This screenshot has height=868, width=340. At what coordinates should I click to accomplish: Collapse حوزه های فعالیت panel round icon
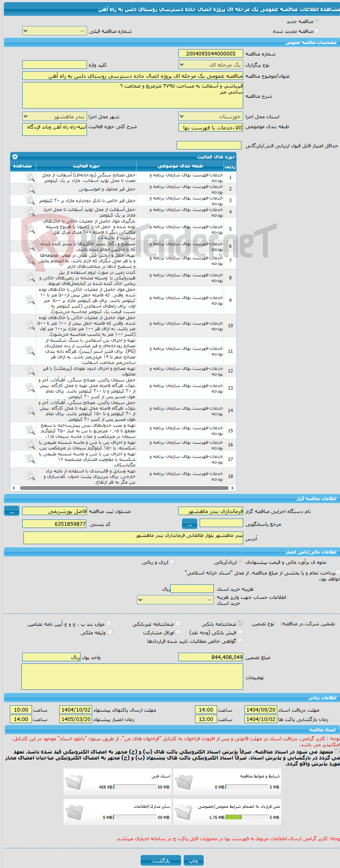coord(15,157)
